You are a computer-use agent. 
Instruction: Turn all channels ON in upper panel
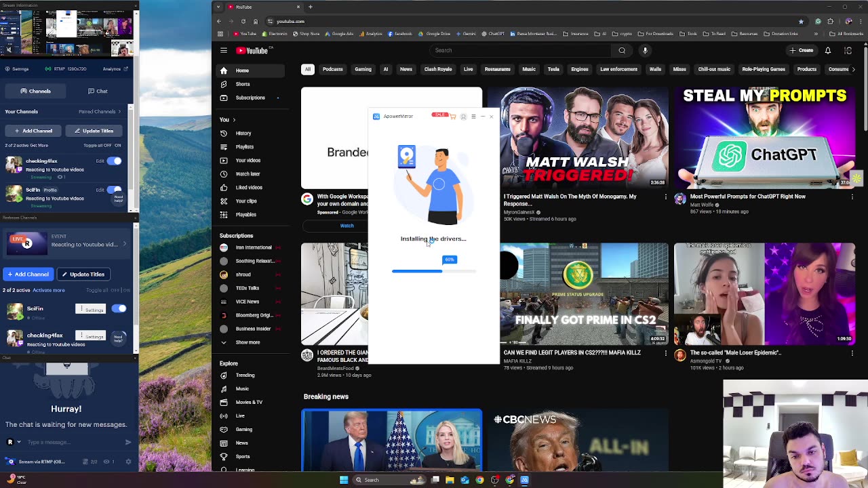point(117,145)
